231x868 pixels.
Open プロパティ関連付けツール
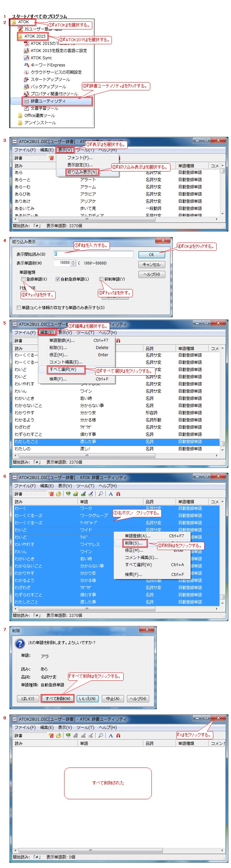[51, 94]
